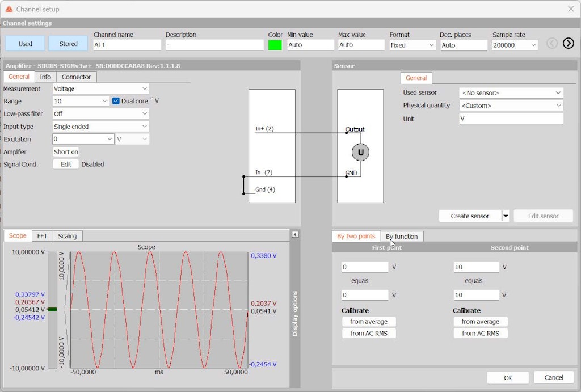Toggle the Used channel button
Viewport: 581px width, 392px height.
(25, 44)
